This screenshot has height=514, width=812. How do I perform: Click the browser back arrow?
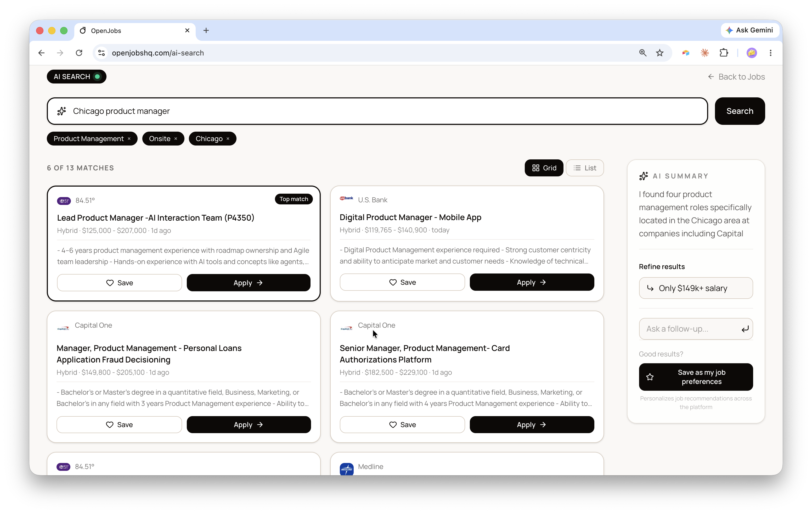42,53
